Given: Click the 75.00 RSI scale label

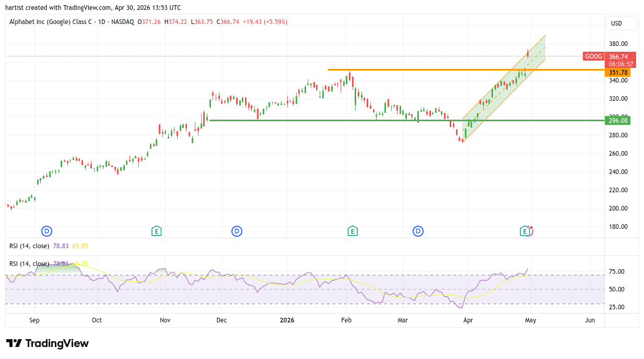Looking at the screenshot, I should coord(616,272).
